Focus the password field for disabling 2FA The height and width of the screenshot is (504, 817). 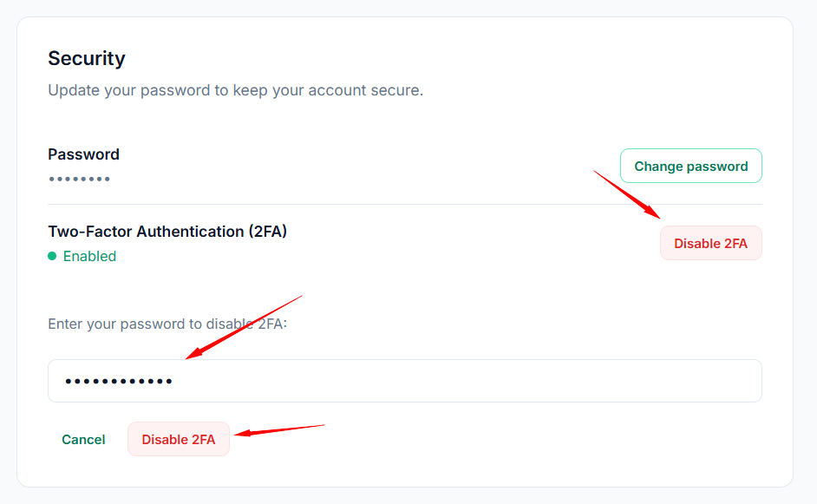404,381
